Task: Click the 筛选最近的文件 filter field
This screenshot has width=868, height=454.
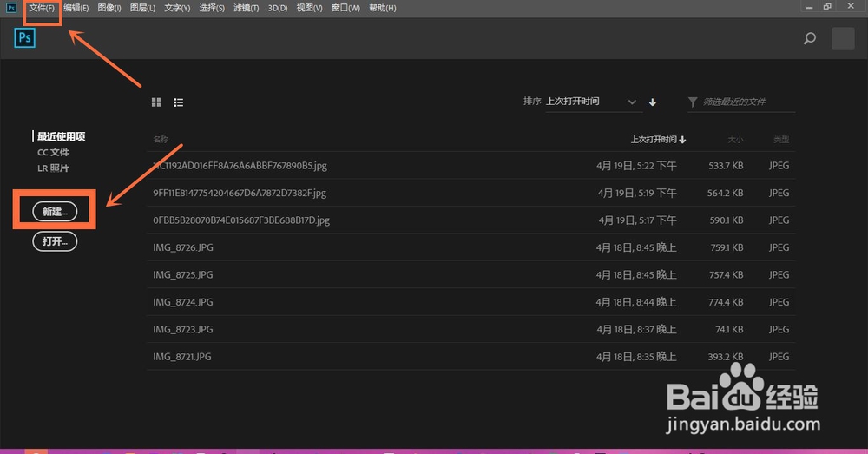Action: (741, 102)
